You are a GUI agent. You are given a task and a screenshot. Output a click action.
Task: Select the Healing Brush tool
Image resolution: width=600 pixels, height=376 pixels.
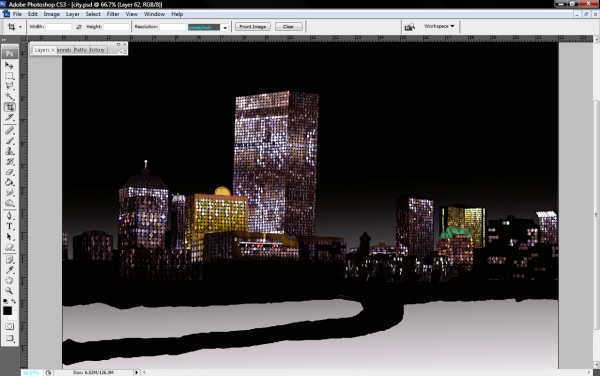tap(9, 130)
